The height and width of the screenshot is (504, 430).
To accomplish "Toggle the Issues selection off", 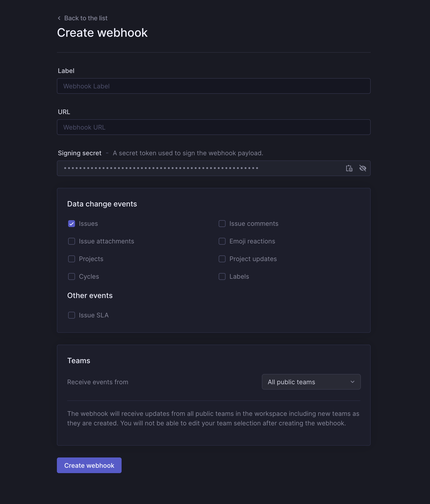I will 71,224.
